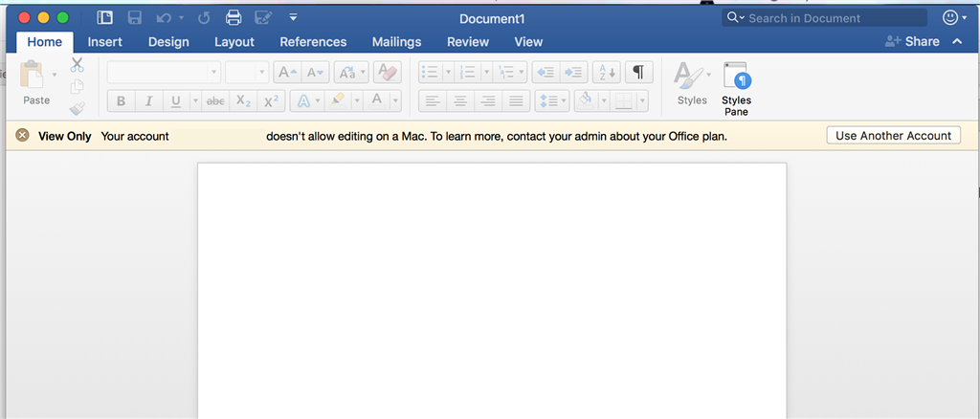Click the Cut scissors icon
Viewport: 980px width, 419px height.
coord(78,65)
